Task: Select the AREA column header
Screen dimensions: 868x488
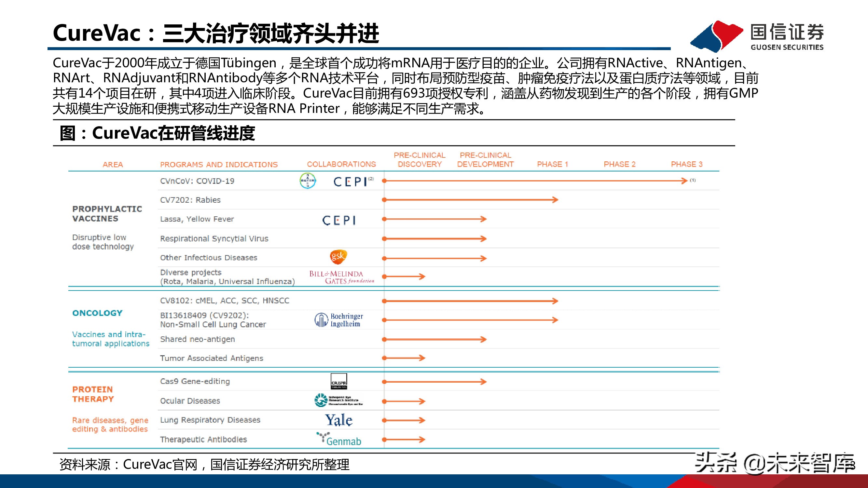Action: pyautogui.click(x=113, y=164)
